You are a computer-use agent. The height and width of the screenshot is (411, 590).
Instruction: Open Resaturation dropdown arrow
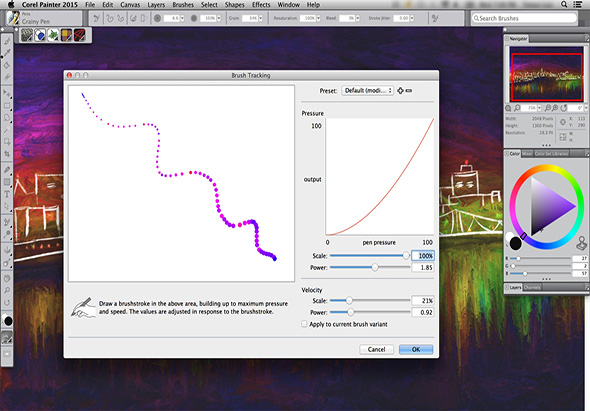[318, 18]
